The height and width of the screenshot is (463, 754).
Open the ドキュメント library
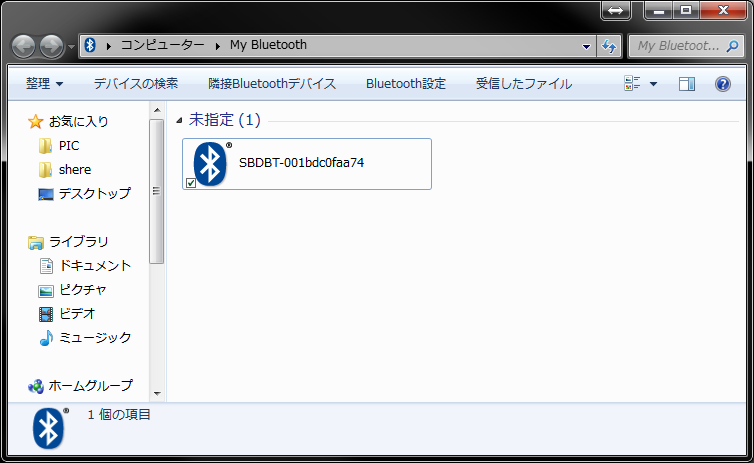pos(95,265)
